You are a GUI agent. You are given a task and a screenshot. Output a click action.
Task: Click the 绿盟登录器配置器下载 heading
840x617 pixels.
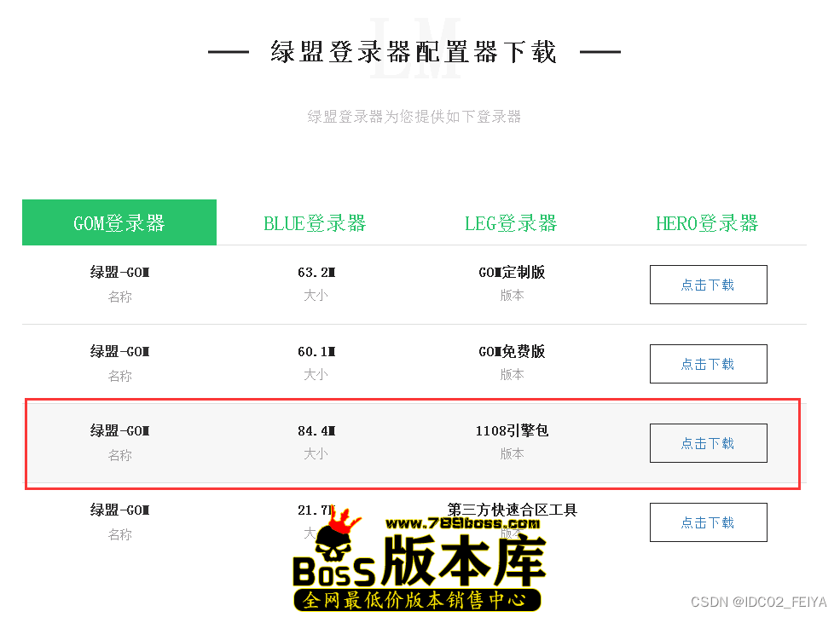(x=414, y=52)
